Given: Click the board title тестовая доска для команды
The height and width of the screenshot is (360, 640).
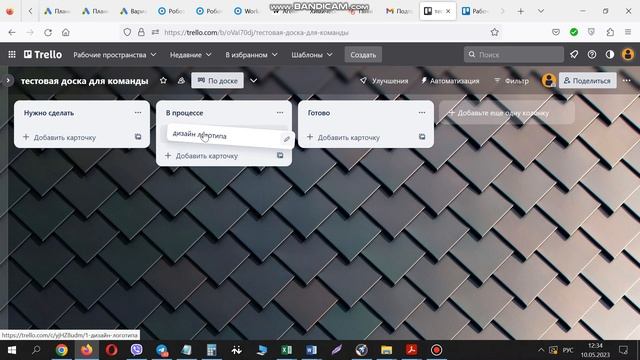Looking at the screenshot, I should pos(84,81).
